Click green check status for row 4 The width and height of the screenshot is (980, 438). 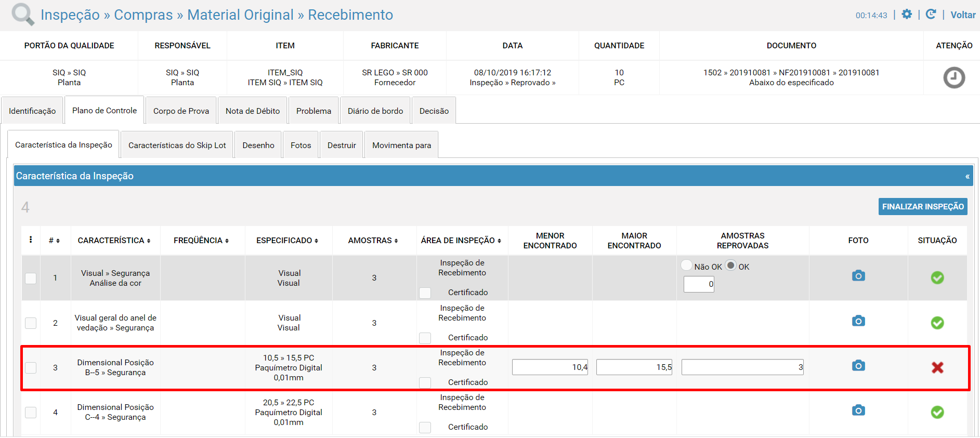(x=937, y=413)
